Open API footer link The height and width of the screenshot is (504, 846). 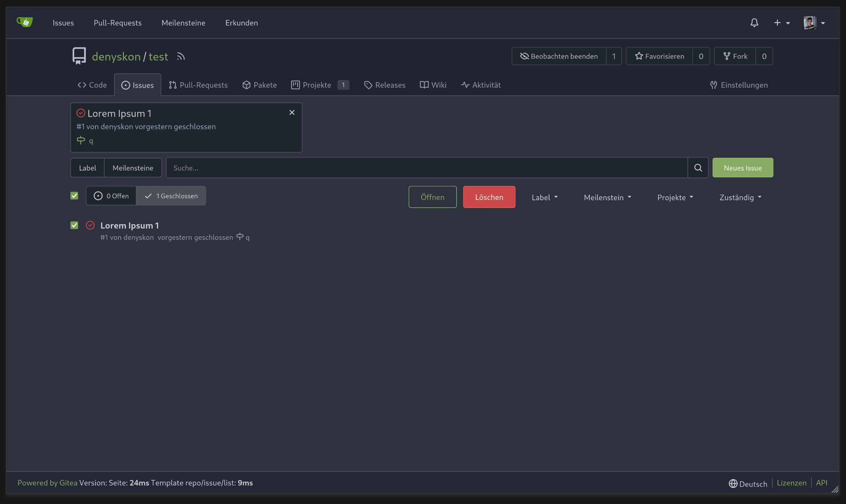(822, 483)
